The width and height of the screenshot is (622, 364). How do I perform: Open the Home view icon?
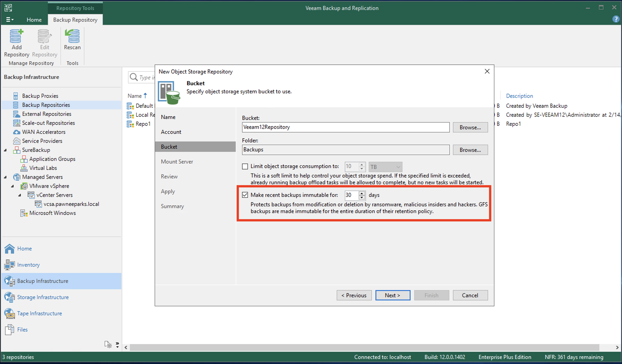point(9,248)
